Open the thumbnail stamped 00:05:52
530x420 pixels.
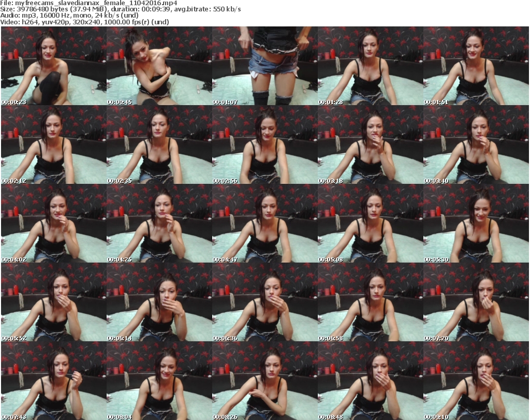[x=54, y=302]
